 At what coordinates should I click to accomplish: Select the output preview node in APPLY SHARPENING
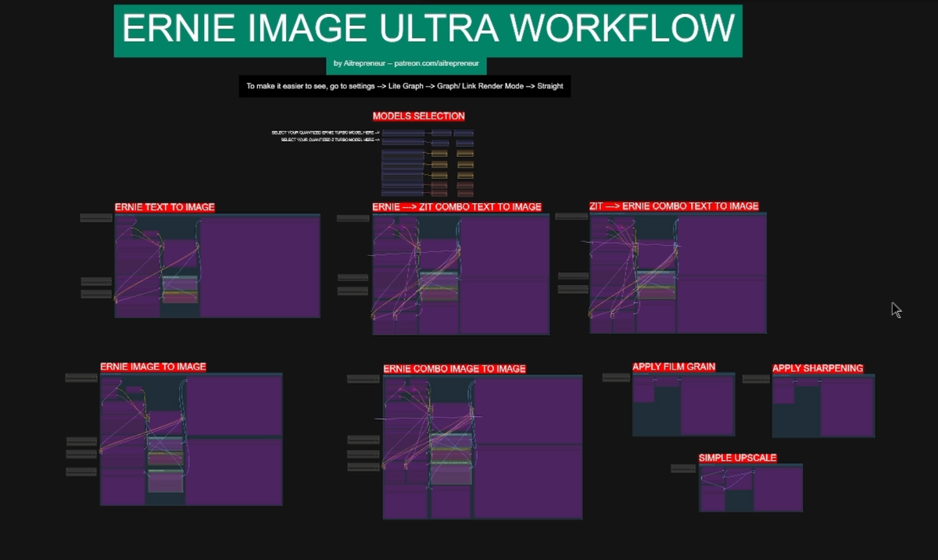click(847, 408)
